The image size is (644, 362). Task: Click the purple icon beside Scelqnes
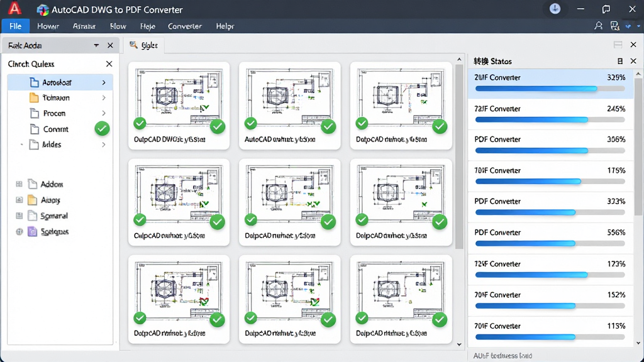pos(33,231)
